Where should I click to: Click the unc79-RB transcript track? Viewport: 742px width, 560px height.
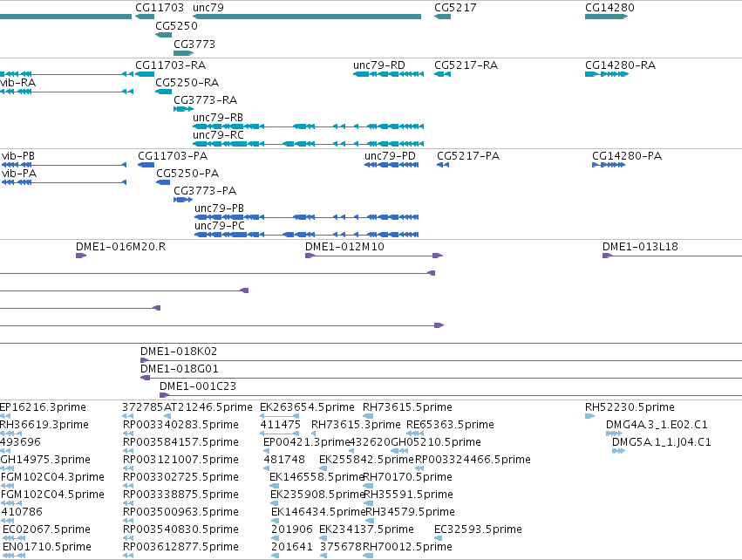click(308, 126)
